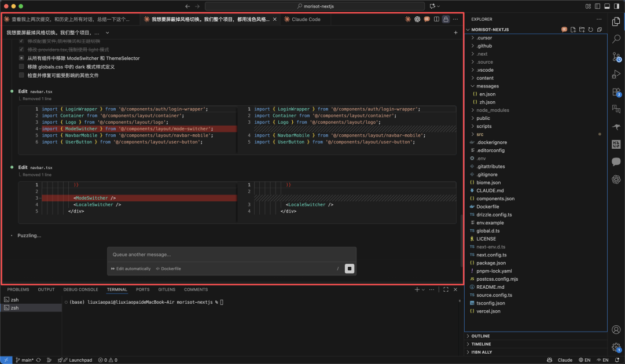Image resolution: width=625 pixels, height=364 pixels.
Task: Click New Folder icon in Explorer header
Action: coord(582,30)
